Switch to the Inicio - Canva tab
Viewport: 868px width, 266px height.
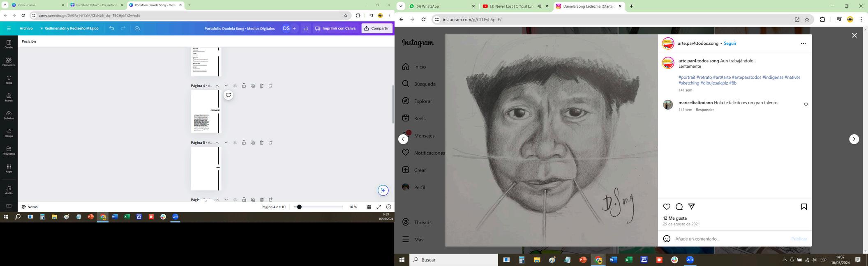pos(37,5)
